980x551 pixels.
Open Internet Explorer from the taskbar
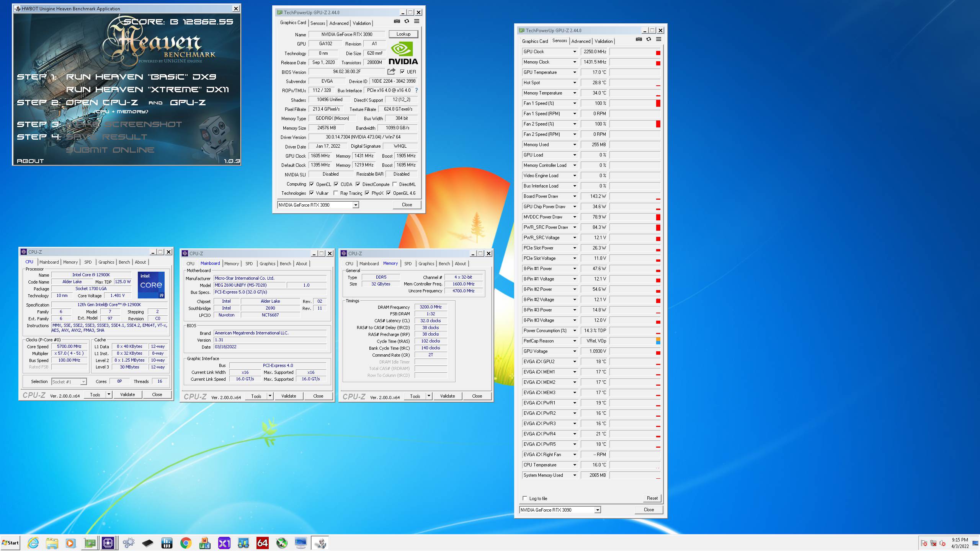(33, 543)
